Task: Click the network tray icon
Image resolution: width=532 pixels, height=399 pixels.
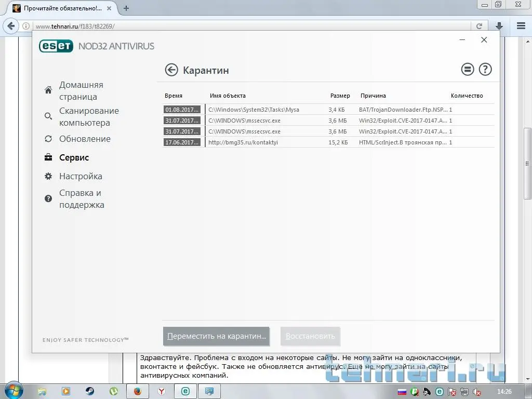Action: pyautogui.click(x=464, y=392)
